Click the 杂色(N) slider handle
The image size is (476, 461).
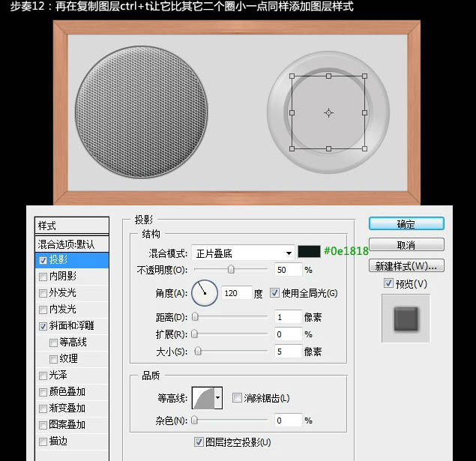pyautogui.click(x=195, y=420)
